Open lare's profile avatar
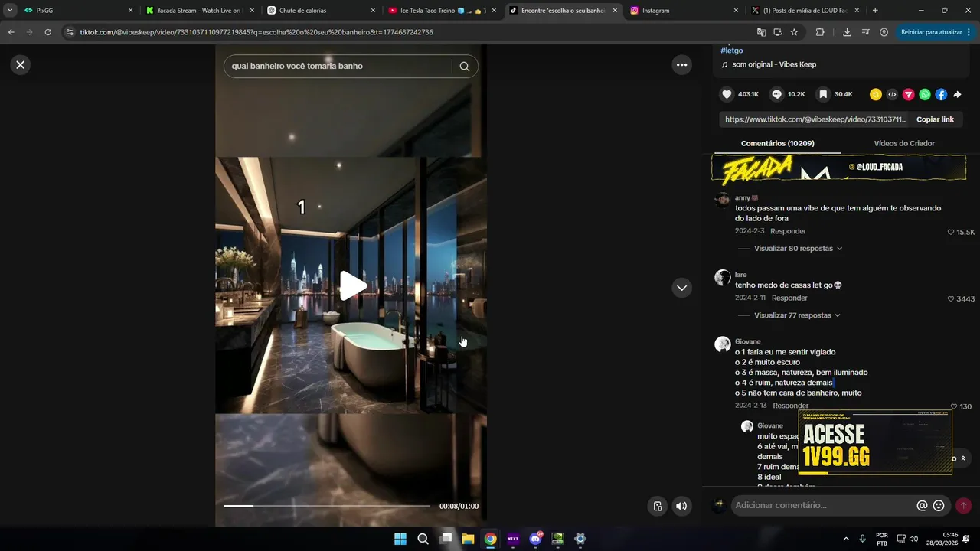Image resolution: width=980 pixels, height=551 pixels. click(722, 277)
